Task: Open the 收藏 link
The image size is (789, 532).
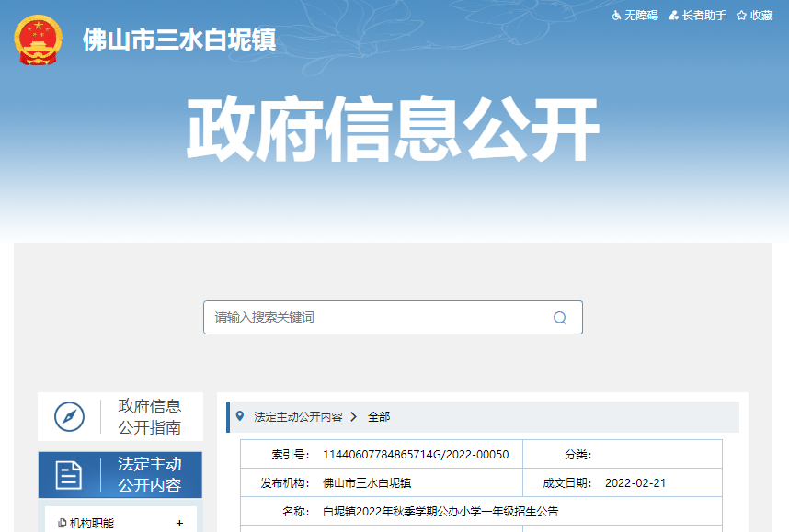Action: click(x=761, y=16)
